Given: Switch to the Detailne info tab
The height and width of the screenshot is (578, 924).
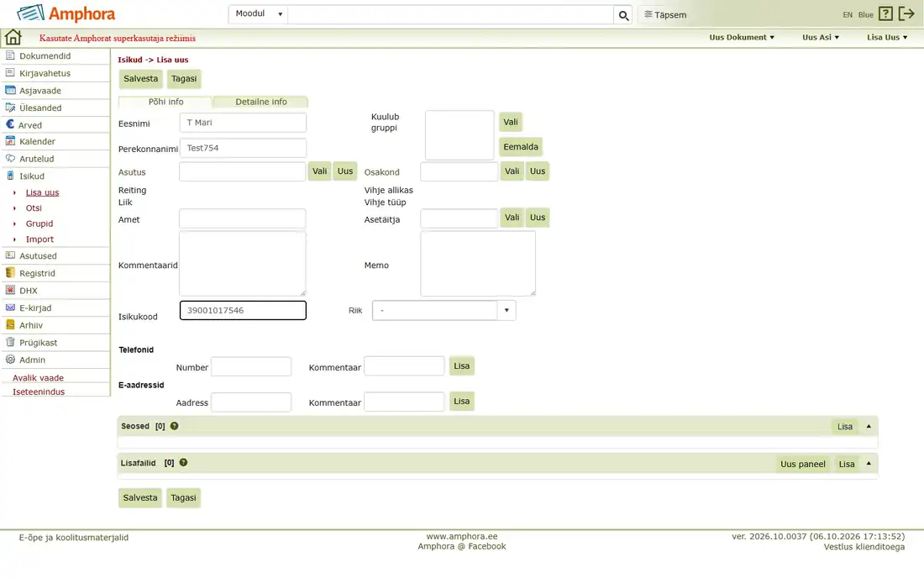Looking at the screenshot, I should point(261,102).
